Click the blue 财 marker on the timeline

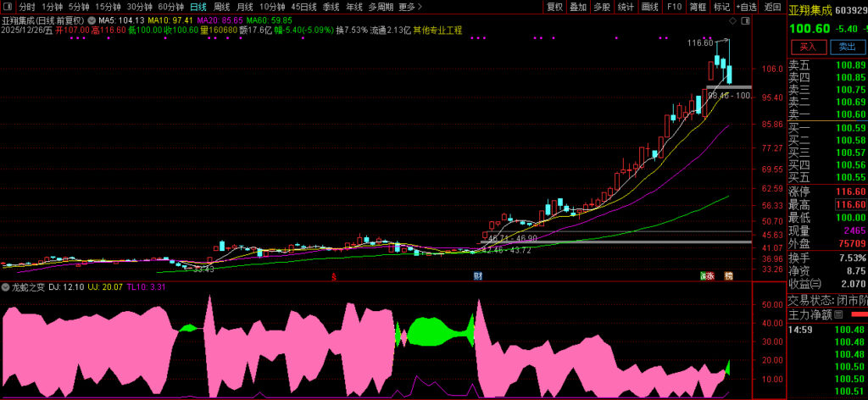478,276
